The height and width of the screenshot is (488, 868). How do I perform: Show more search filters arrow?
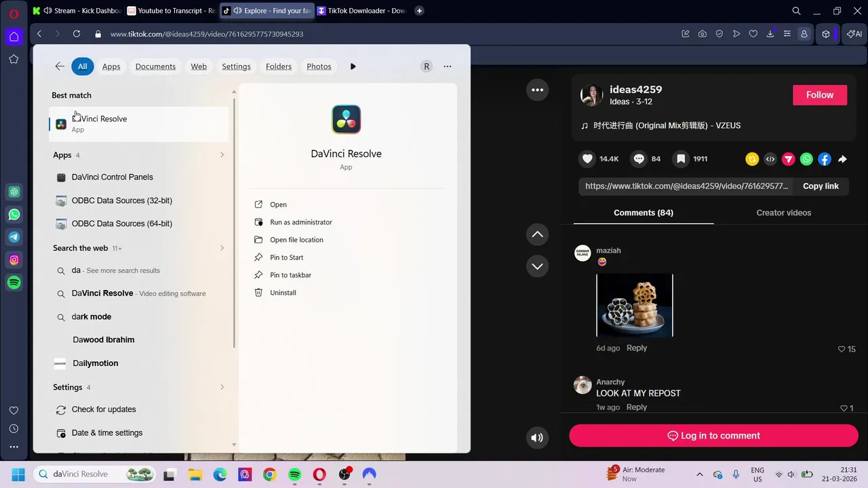click(353, 66)
